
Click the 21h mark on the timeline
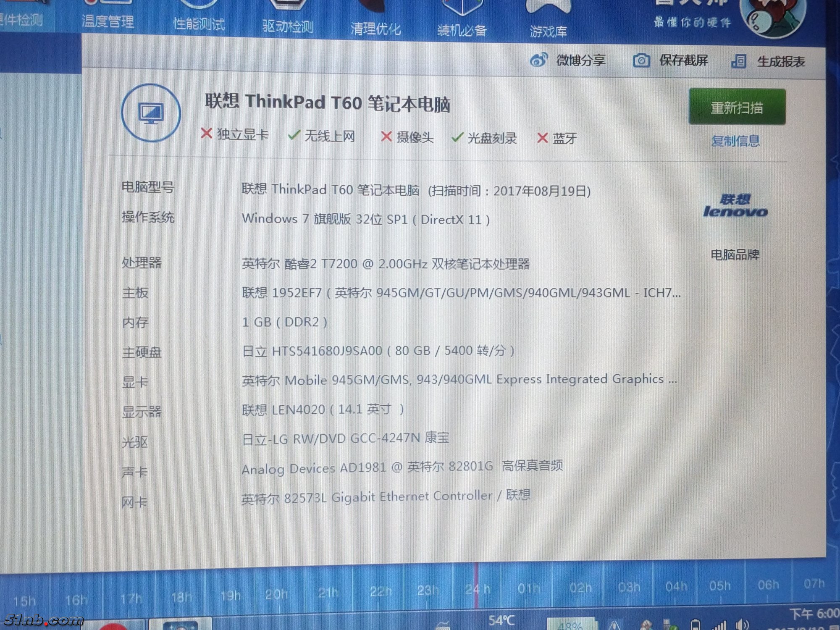point(328,592)
